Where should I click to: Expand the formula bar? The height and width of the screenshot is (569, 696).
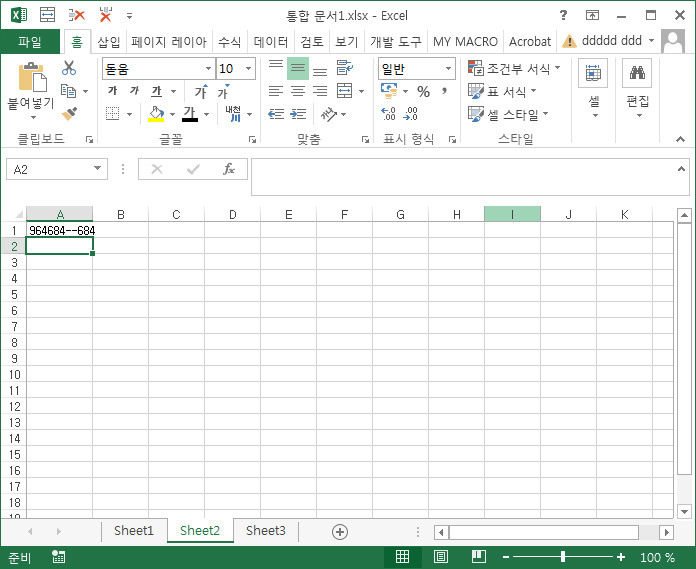(x=681, y=169)
